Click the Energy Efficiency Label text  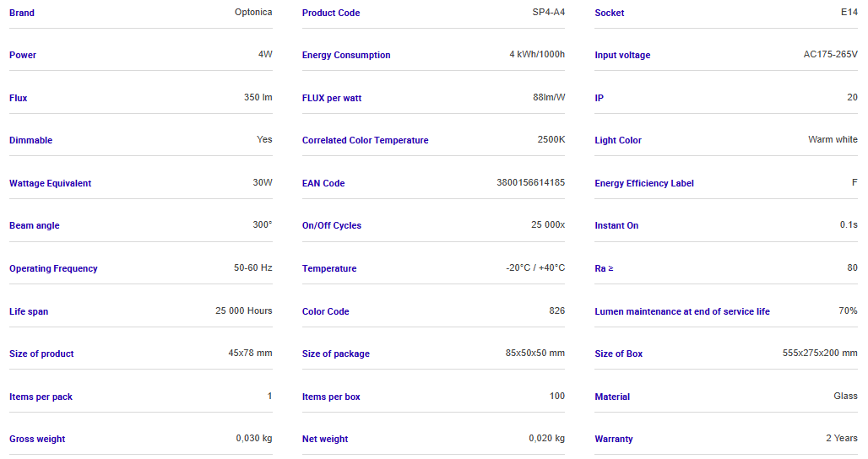pos(643,183)
